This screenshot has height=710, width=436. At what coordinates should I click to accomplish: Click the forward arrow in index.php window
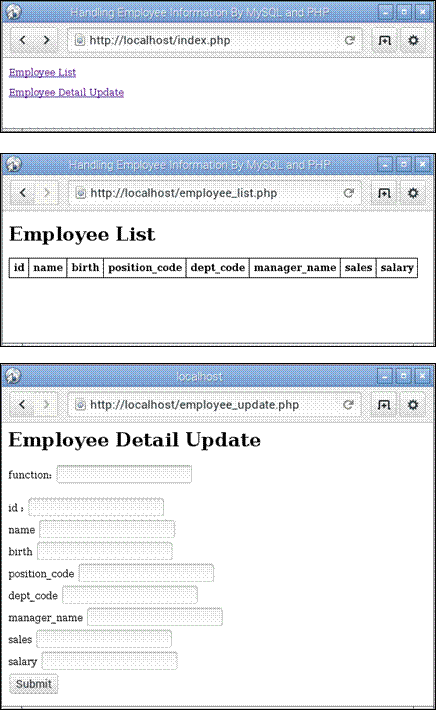tap(46, 40)
